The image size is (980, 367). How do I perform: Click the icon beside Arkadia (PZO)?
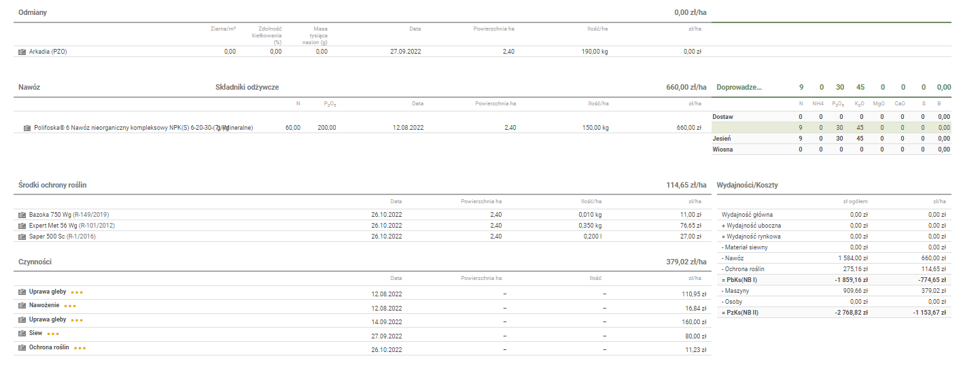click(22, 52)
